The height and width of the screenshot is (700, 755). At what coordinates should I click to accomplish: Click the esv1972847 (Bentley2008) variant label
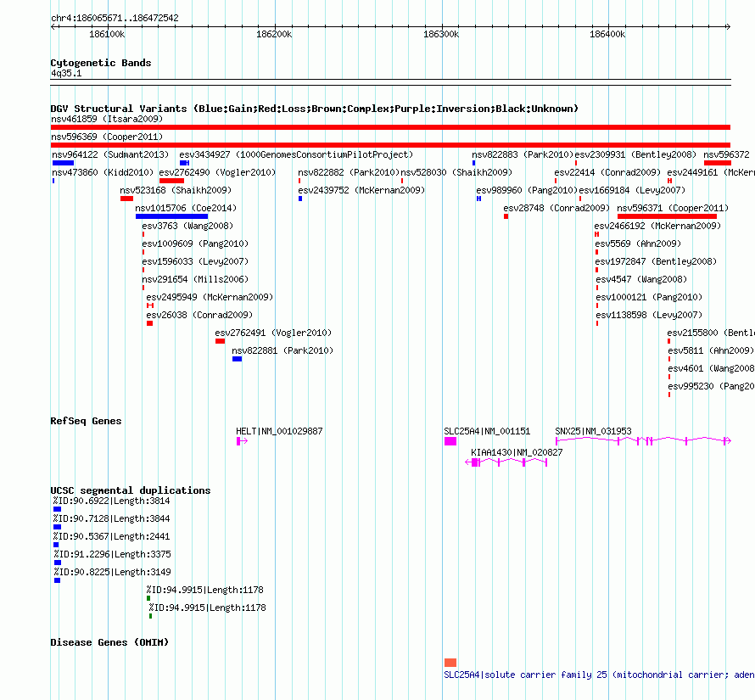(x=656, y=261)
